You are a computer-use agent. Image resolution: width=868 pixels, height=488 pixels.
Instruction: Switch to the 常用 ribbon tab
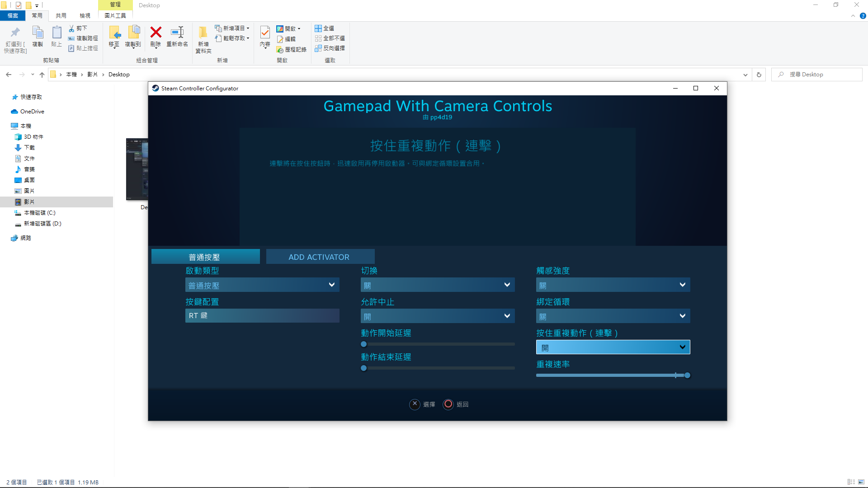[x=37, y=16]
